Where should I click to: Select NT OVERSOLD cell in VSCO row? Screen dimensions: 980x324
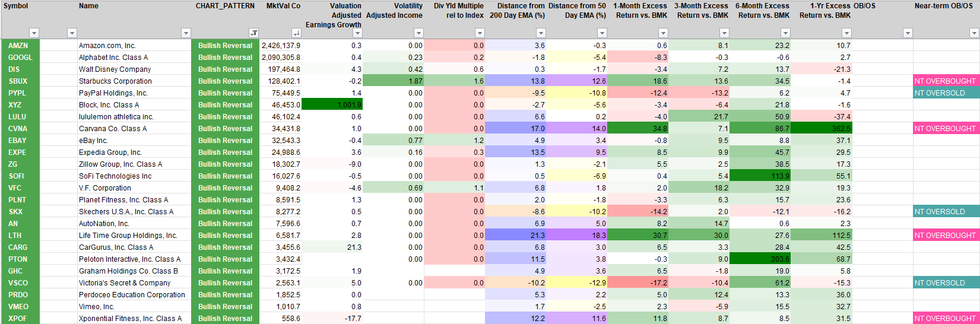[x=946, y=283]
